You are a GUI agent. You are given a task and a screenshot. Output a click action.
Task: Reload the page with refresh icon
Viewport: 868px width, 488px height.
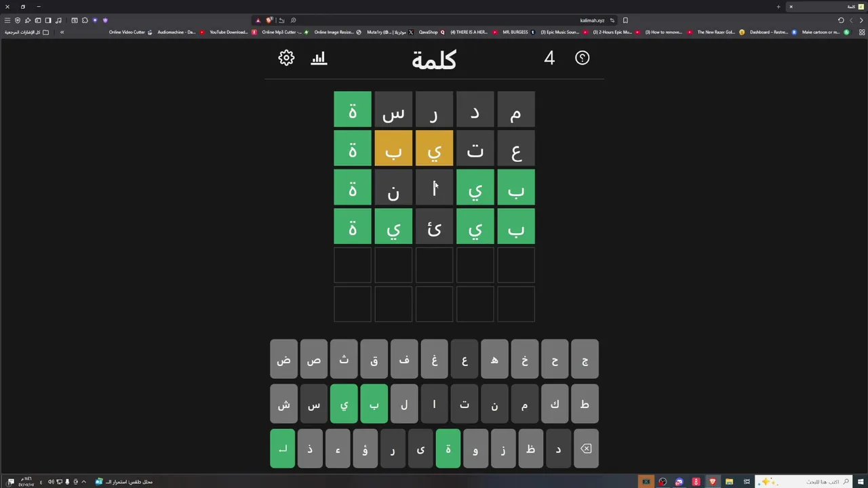pyautogui.click(x=841, y=20)
